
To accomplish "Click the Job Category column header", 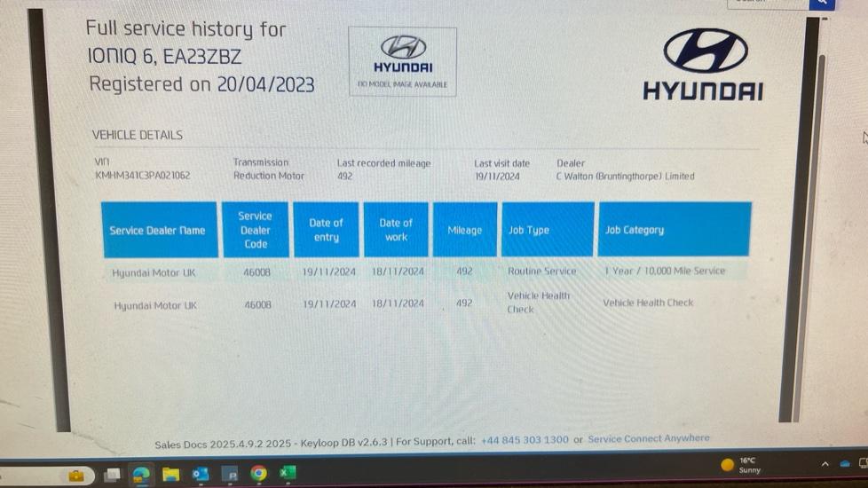I will click(x=675, y=229).
